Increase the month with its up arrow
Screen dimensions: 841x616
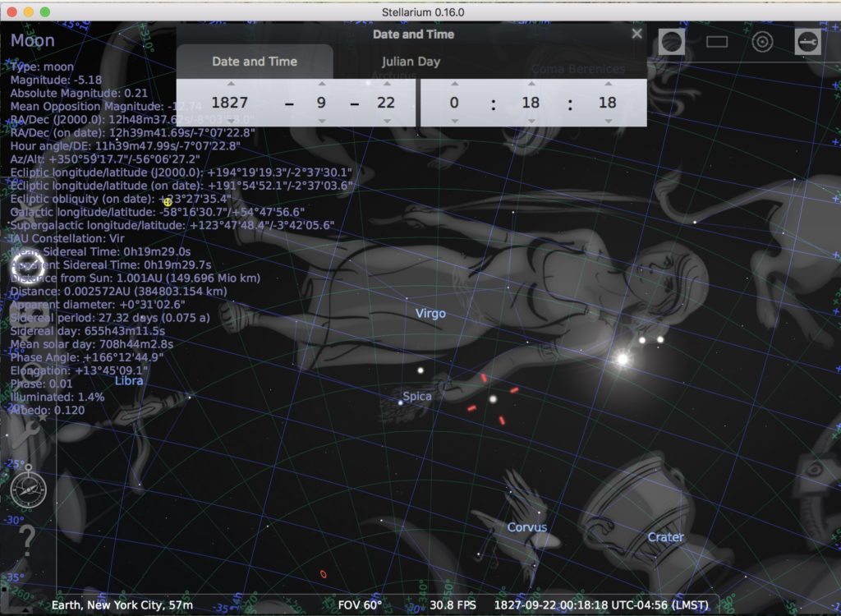point(322,84)
